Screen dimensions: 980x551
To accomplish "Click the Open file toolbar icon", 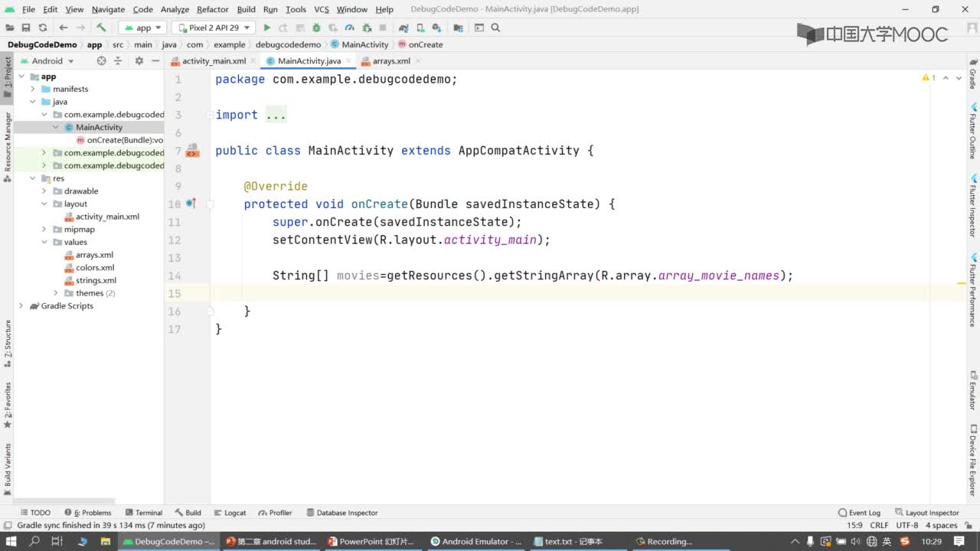I will pos(10,28).
